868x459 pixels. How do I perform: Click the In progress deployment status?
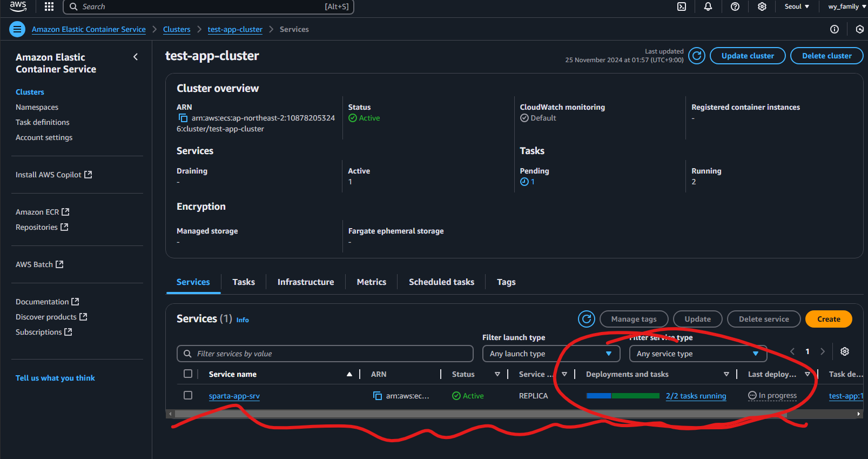[772, 396]
